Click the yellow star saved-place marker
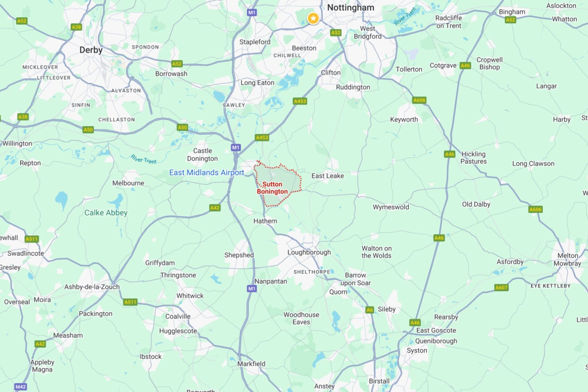Screen dimensions: 588x392 tap(313, 18)
